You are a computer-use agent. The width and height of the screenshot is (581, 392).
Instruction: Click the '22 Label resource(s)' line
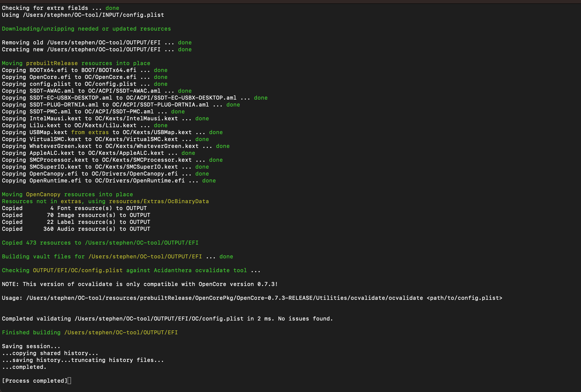pyautogui.click(x=76, y=222)
